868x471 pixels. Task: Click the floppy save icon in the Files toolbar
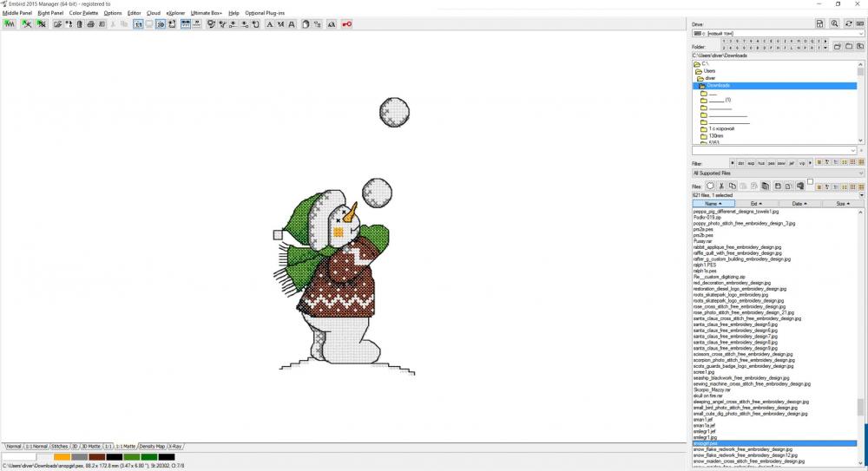[x=778, y=186]
